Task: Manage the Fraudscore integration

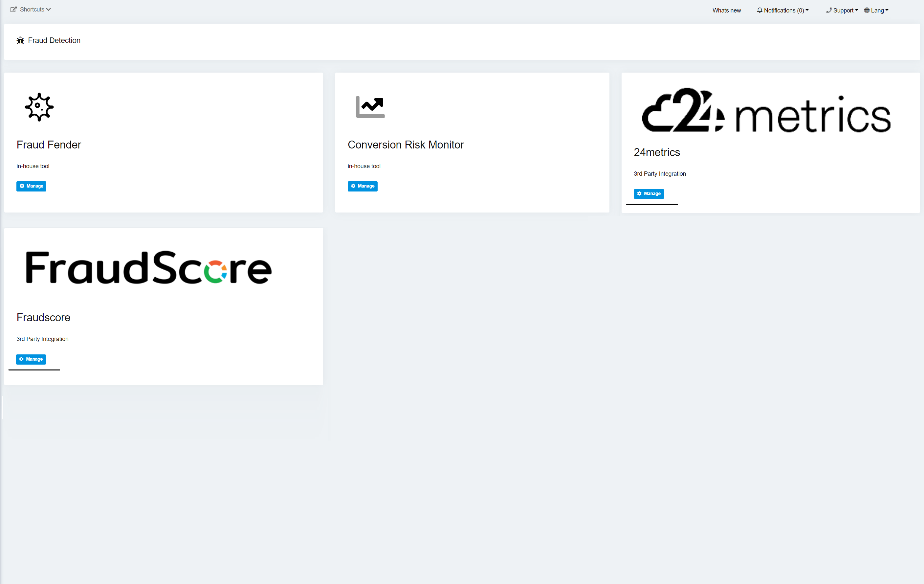Action: tap(31, 359)
